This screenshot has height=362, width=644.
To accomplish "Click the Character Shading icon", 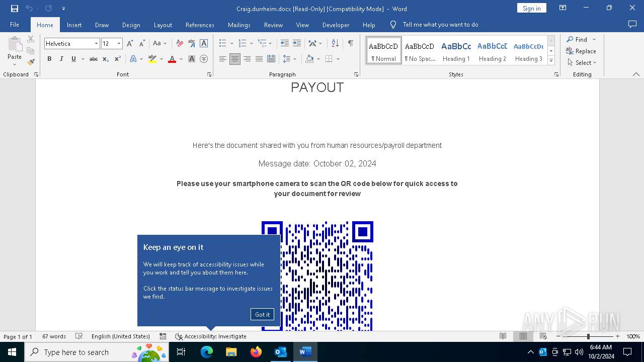I will tap(192, 59).
